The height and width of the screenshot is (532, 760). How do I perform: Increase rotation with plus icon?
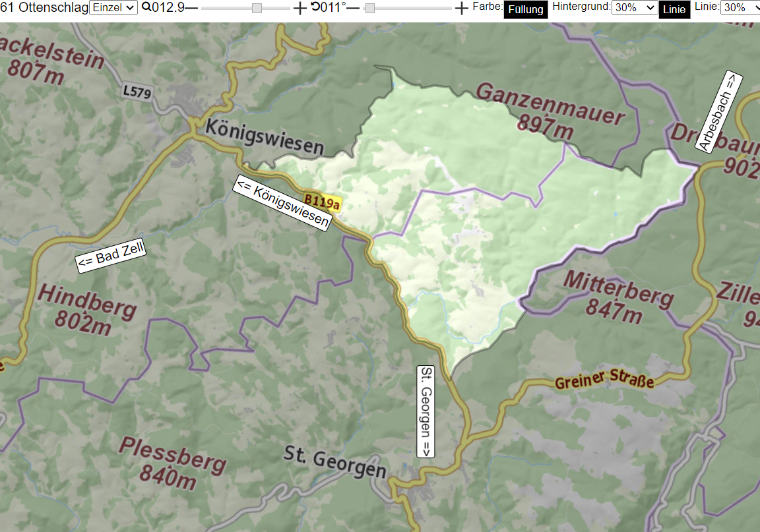[462, 8]
